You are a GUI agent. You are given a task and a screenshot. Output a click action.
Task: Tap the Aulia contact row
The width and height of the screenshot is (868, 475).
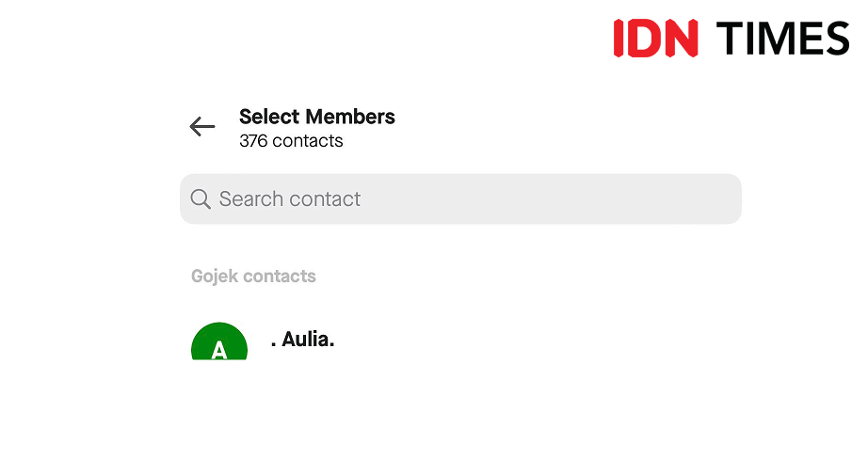pyautogui.click(x=452, y=340)
